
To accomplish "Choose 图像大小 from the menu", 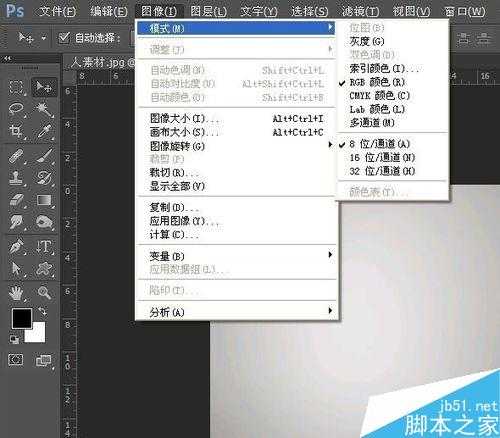I will point(236,118).
